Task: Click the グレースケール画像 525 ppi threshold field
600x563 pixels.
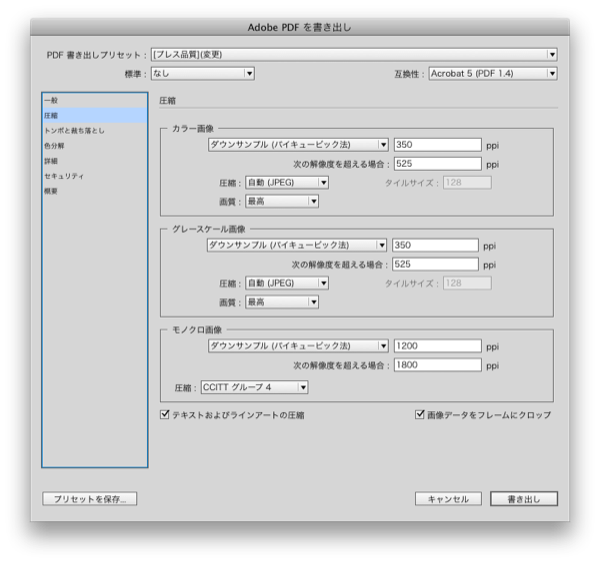Action: point(435,264)
